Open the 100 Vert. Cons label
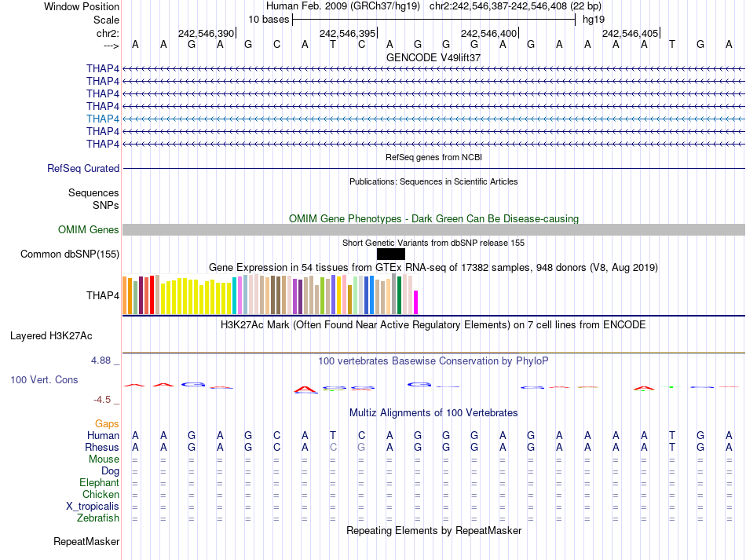This screenshot has width=746, height=560. coord(44,379)
